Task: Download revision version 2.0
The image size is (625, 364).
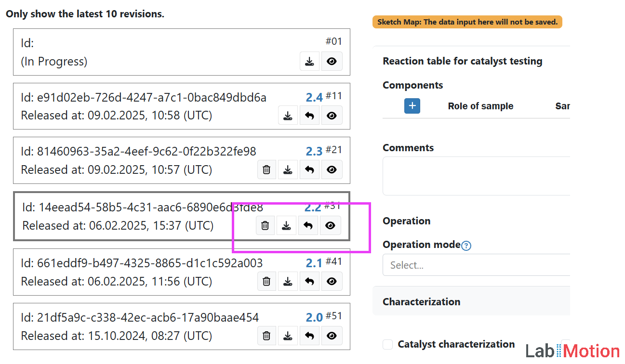Action: click(288, 336)
